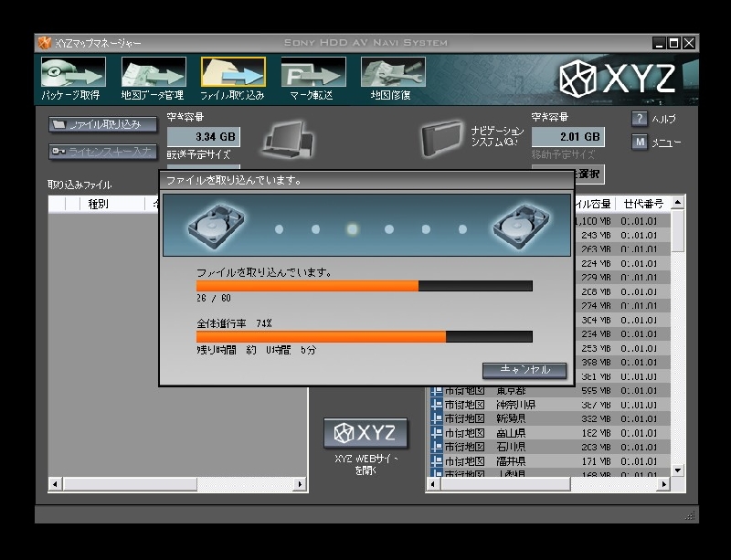Open the 地図修復 map repair icon
This screenshot has height=560, width=731.
pyautogui.click(x=392, y=73)
